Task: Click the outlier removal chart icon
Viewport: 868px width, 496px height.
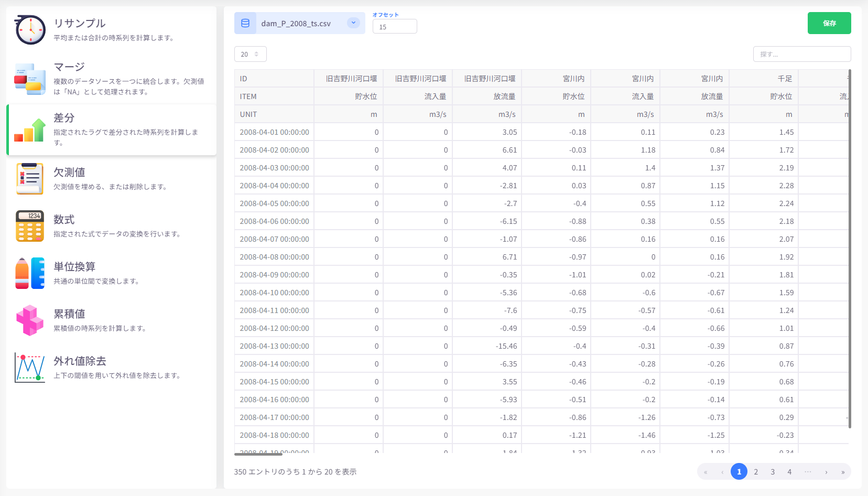Action: pos(30,368)
